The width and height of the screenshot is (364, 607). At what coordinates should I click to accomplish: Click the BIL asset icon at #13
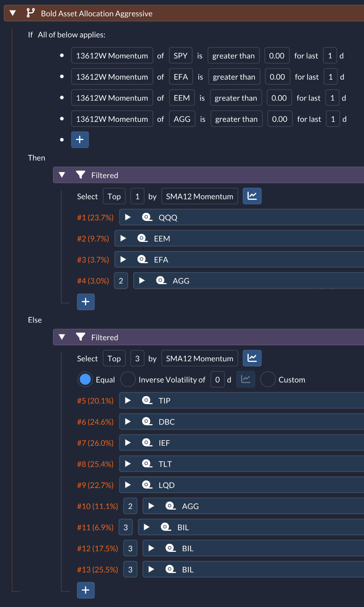(171, 569)
